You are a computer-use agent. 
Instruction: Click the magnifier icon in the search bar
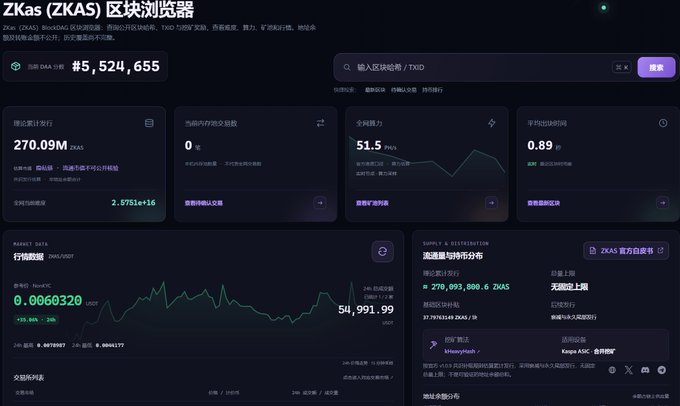click(347, 67)
